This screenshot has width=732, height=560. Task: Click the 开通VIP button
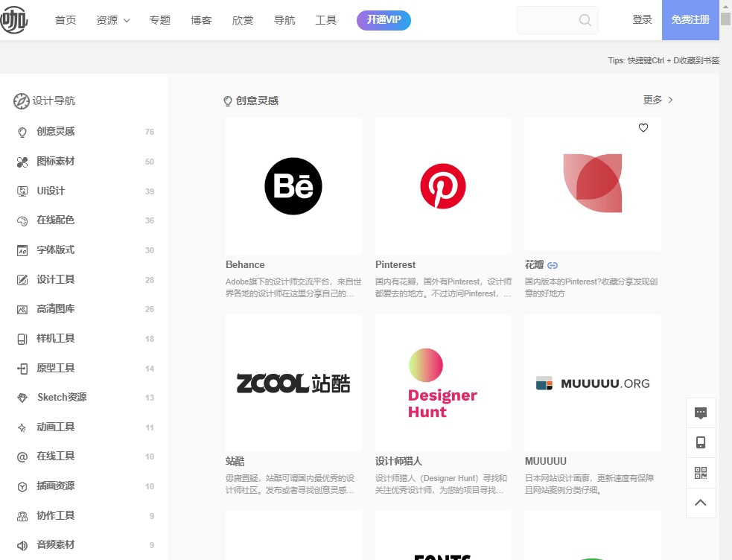383,20
